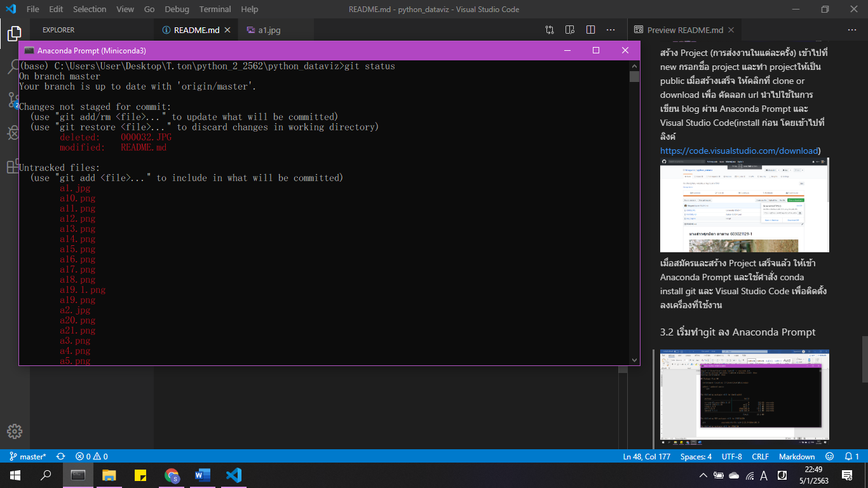Open the Terminal menu
Screen dimensions: 868x488
[215, 9]
